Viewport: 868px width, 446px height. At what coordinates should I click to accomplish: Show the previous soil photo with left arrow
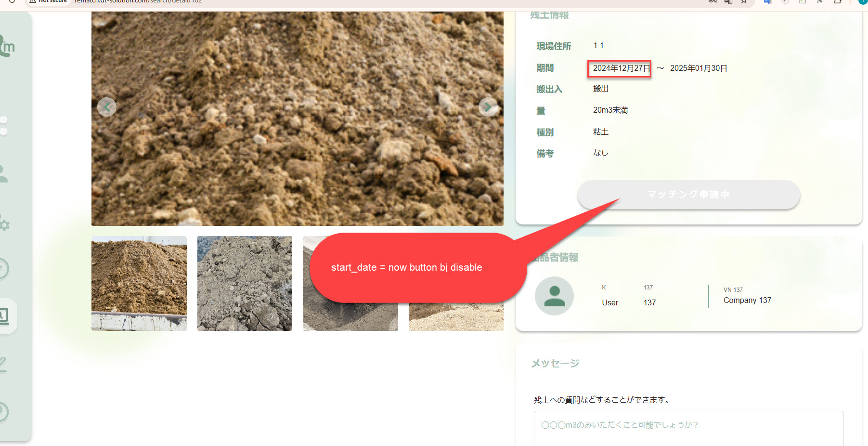[x=107, y=107]
